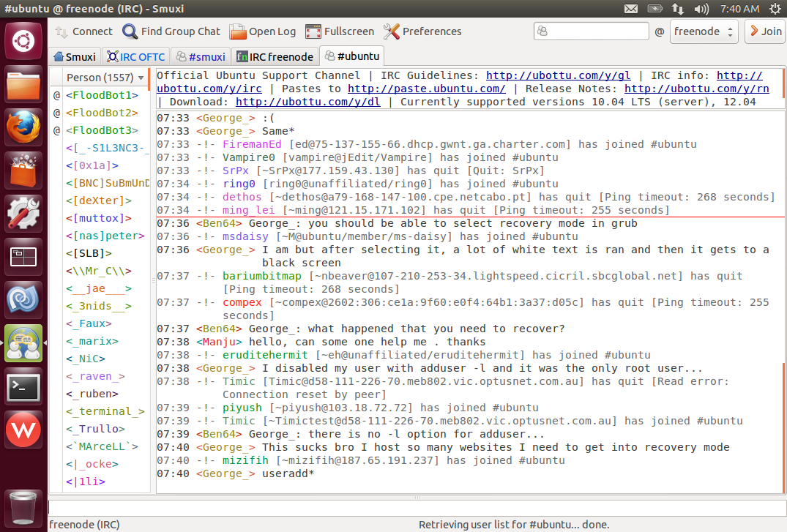The height and width of the screenshot is (532, 787).
Task: Open Ubuntu Software Center launcher icon
Action: [x=23, y=171]
